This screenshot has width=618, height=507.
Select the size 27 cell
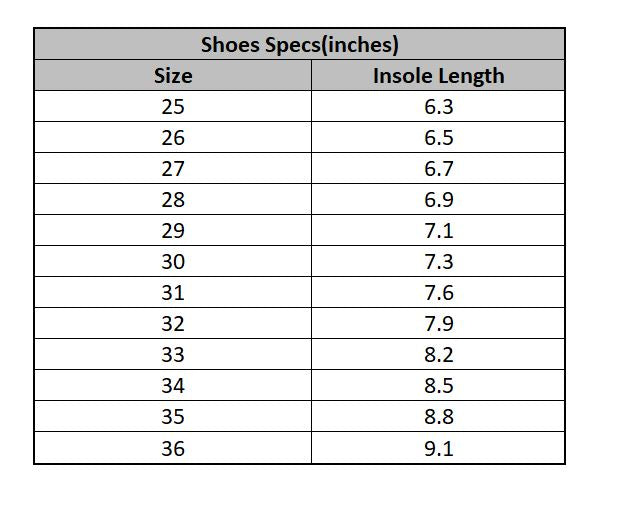[x=173, y=168]
